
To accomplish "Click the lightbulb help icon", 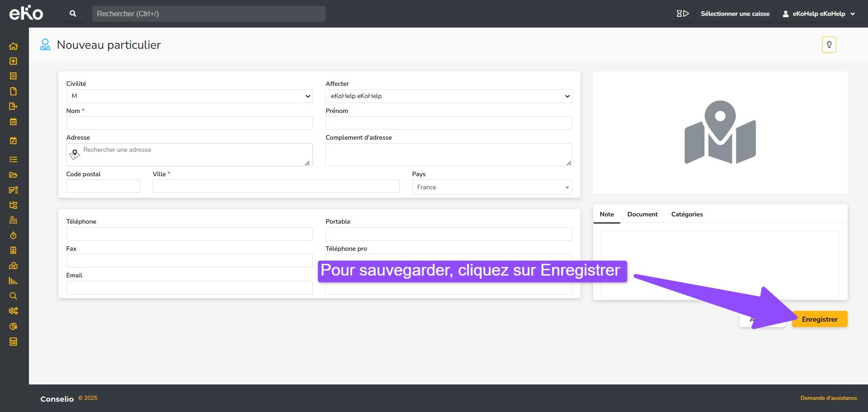I will coord(829,45).
